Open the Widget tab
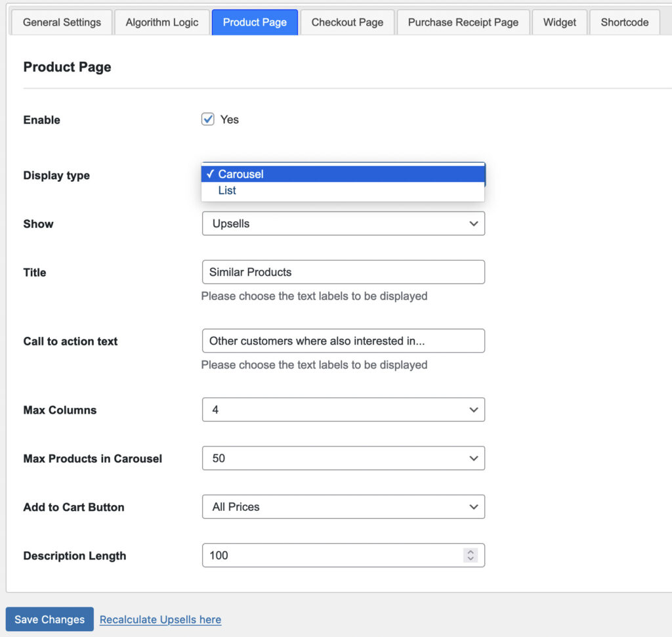 pyautogui.click(x=560, y=22)
